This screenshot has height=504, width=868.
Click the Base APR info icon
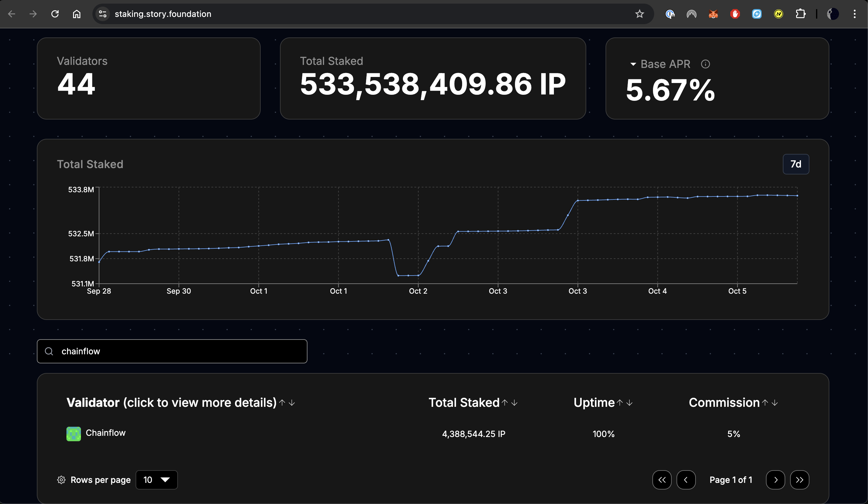(x=705, y=64)
